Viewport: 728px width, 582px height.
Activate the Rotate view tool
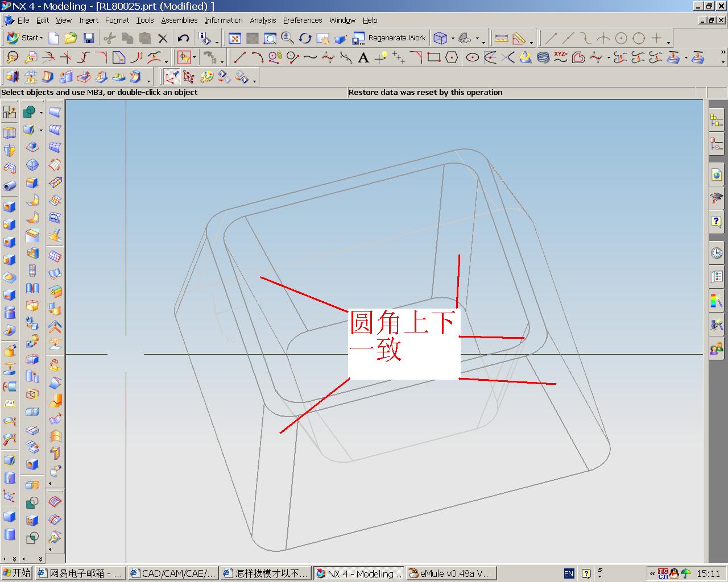pos(305,38)
